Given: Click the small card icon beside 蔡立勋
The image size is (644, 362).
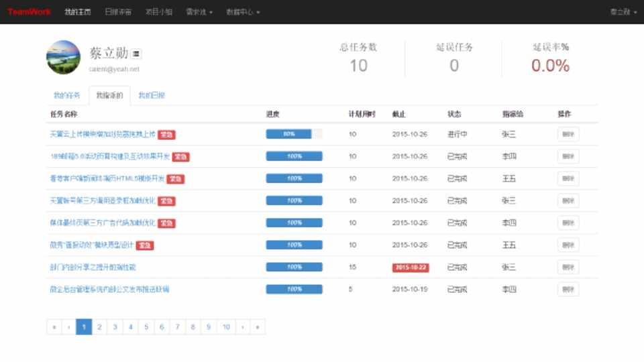Looking at the screenshot, I should point(136,54).
